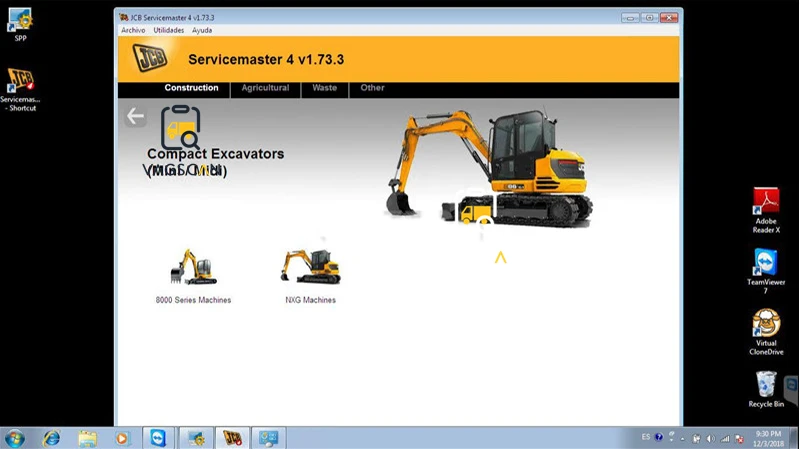Click the machine search clipboard icon
800x449 pixels.
(181, 127)
